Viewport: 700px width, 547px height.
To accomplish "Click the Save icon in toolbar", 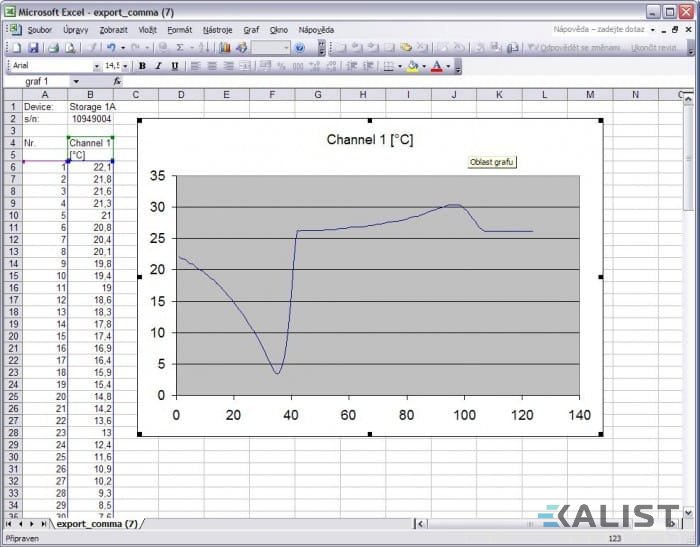I will tap(33, 47).
